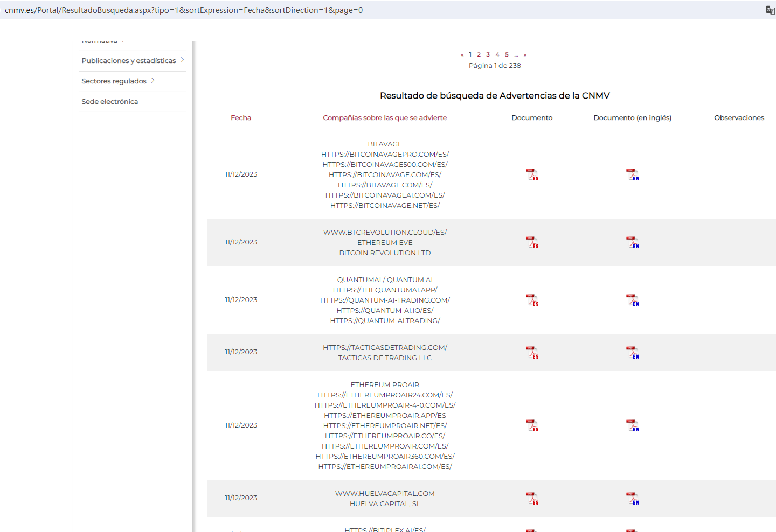Open English PDF for Ethereum Proair warning
The height and width of the screenshot is (532, 776).
632,425
